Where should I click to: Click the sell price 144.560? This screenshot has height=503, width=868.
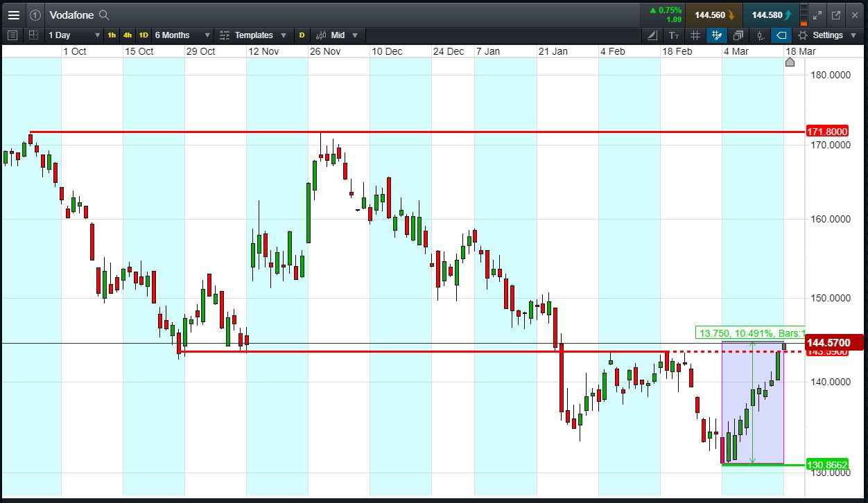point(714,15)
